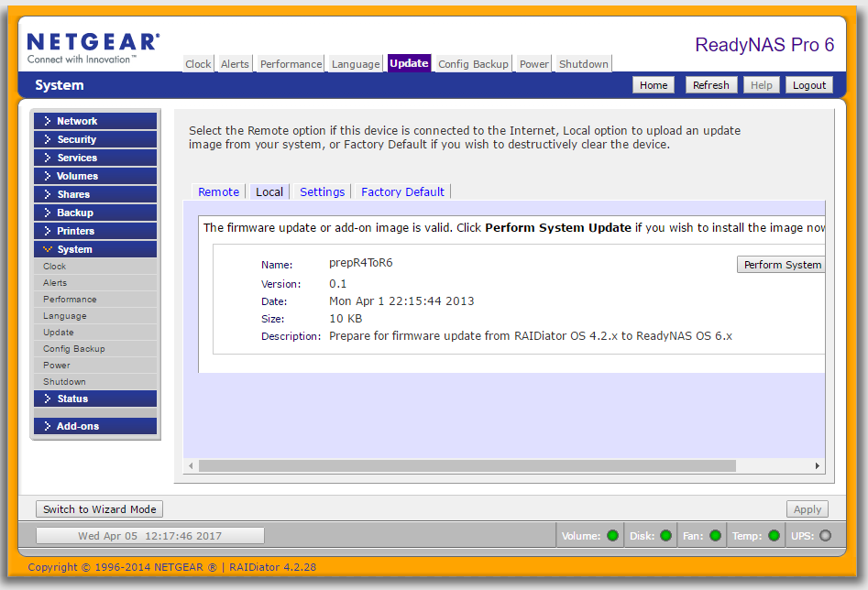The width and height of the screenshot is (868, 590).
Task: Open Performance in System sidebar list
Action: [95, 300]
